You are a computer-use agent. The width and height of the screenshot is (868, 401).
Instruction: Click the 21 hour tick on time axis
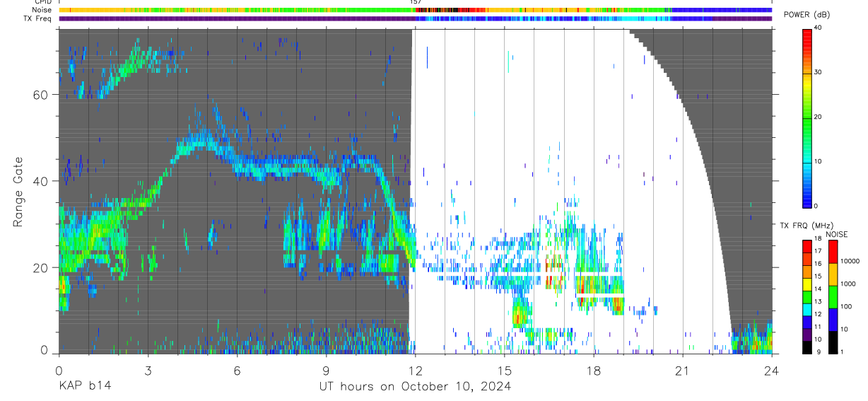point(683,371)
